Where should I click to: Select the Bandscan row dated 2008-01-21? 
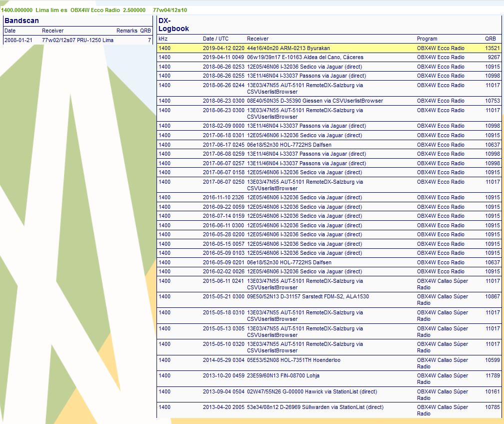coord(77,40)
